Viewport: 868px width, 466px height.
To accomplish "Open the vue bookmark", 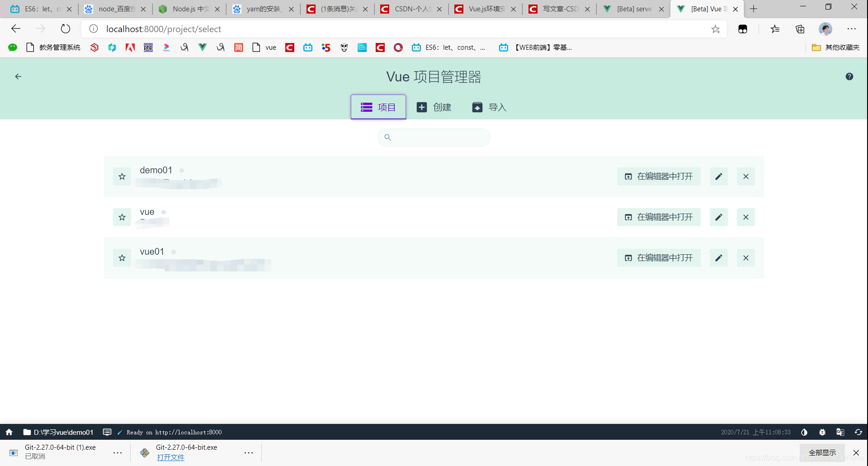I will click(x=264, y=48).
